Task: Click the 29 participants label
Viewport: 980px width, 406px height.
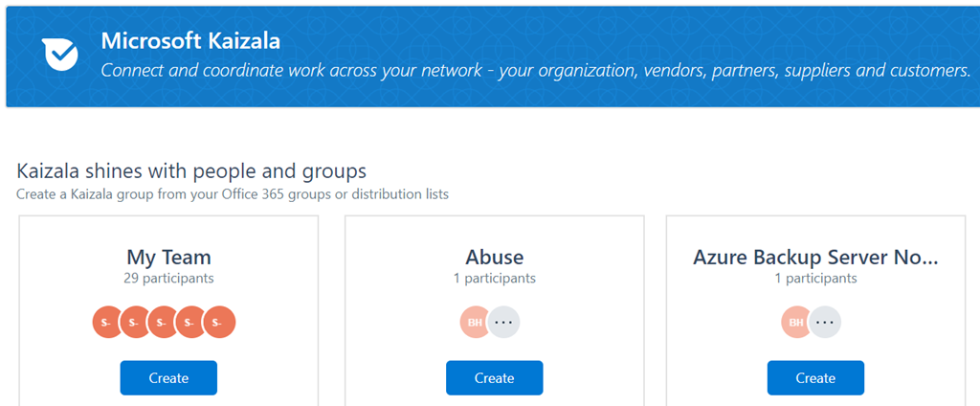Action: (x=168, y=279)
